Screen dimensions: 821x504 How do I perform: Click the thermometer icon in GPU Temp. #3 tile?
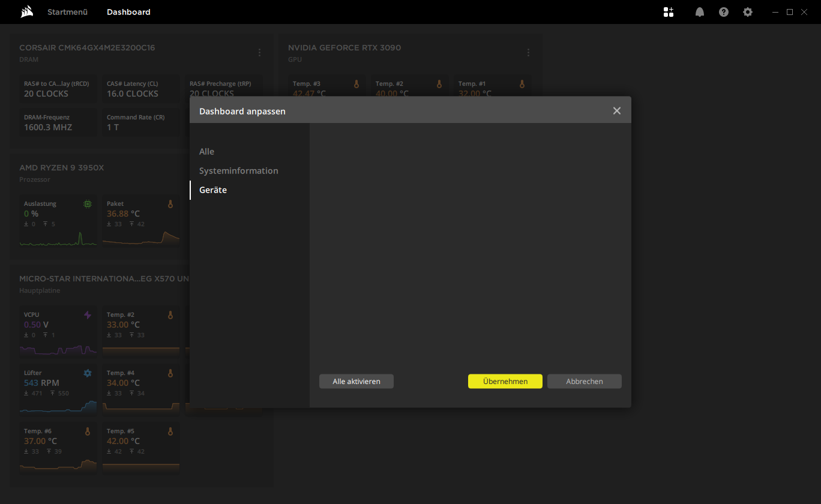tap(356, 84)
